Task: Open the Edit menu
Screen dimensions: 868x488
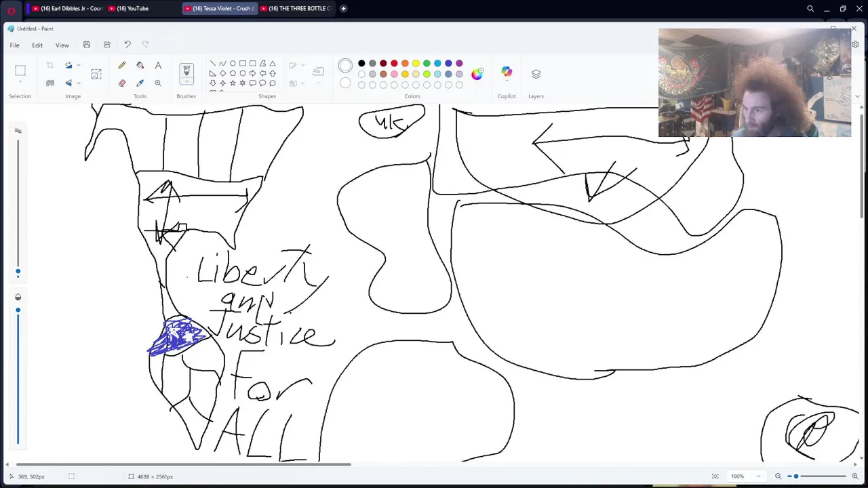Action: 37,45
